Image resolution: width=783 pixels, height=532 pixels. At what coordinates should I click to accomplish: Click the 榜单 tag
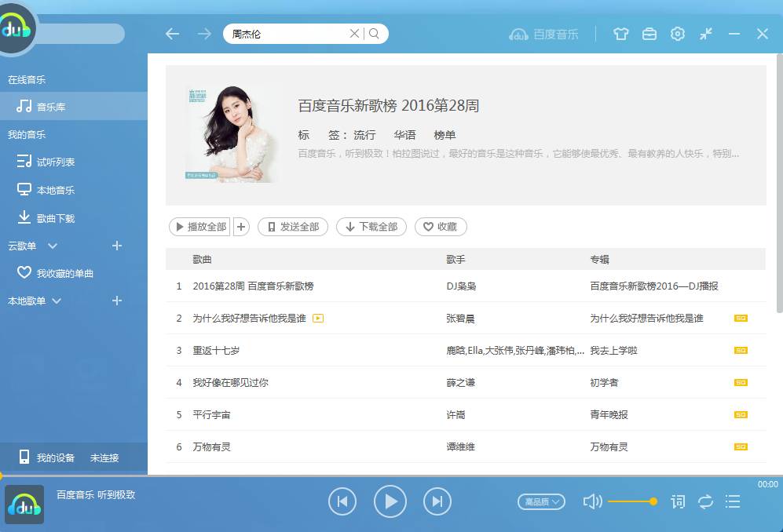445,135
